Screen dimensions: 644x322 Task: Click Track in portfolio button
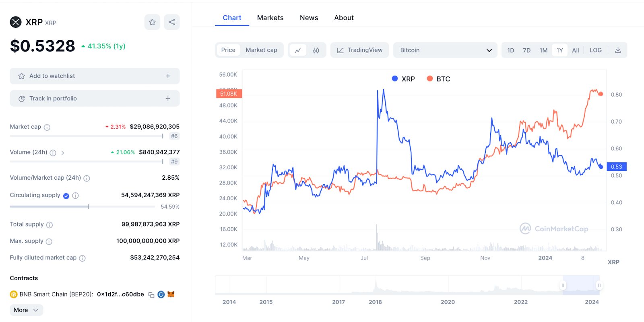95,98
